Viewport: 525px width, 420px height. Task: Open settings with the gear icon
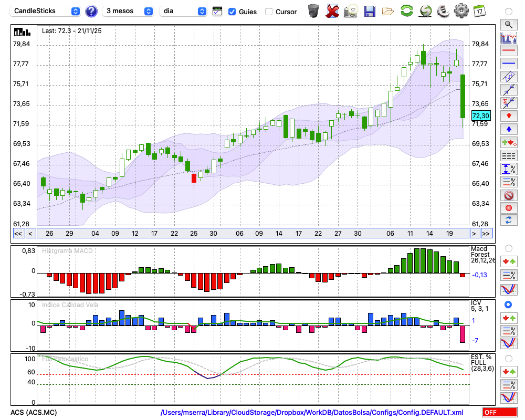[461, 11]
